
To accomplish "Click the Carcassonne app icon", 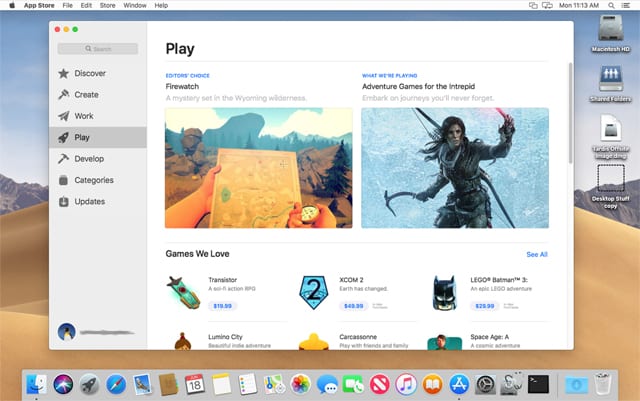I will pyautogui.click(x=314, y=341).
